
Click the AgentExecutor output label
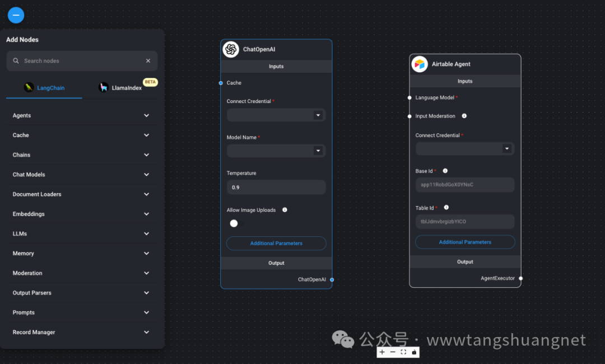(x=497, y=278)
